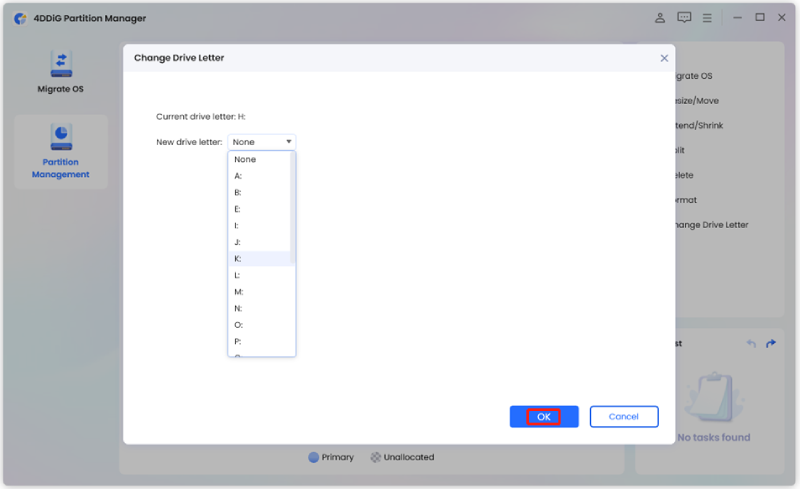Open the Partition Management sidebar section
Screen dimensions: 800x489
click(x=61, y=152)
